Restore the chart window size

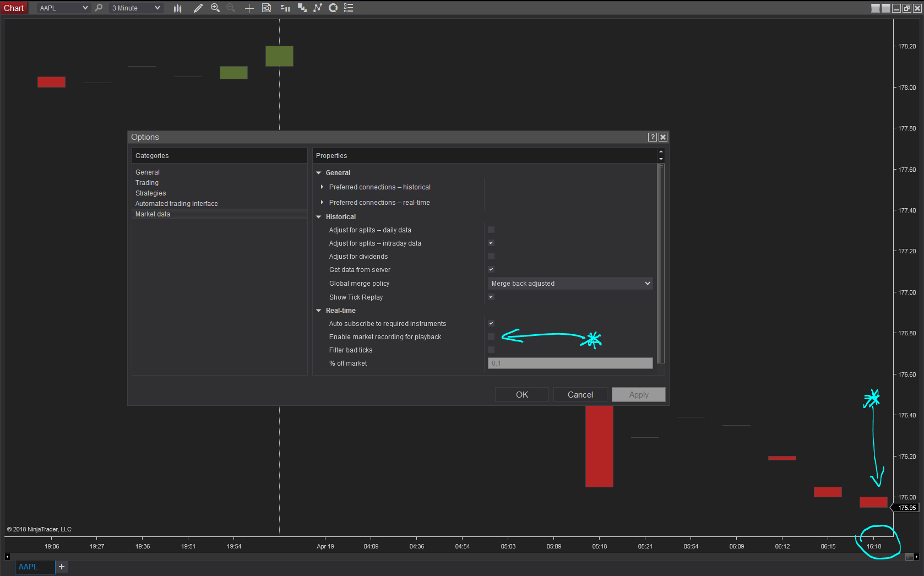coord(907,8)
